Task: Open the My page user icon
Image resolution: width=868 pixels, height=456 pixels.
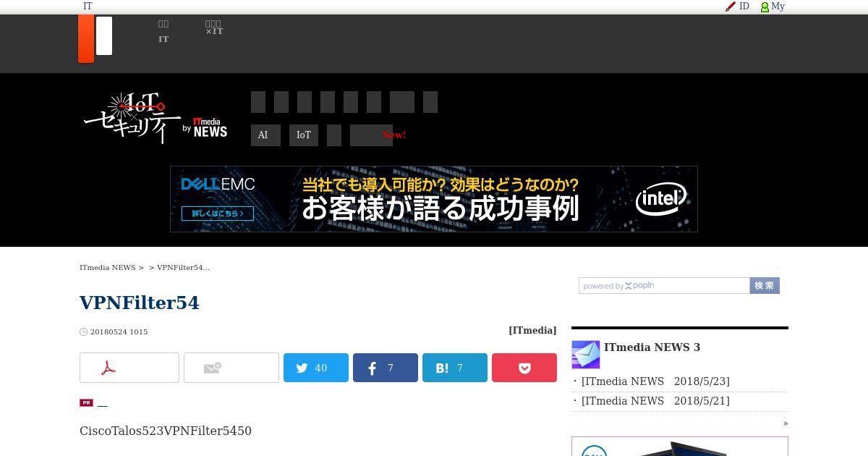Action: 765,7
